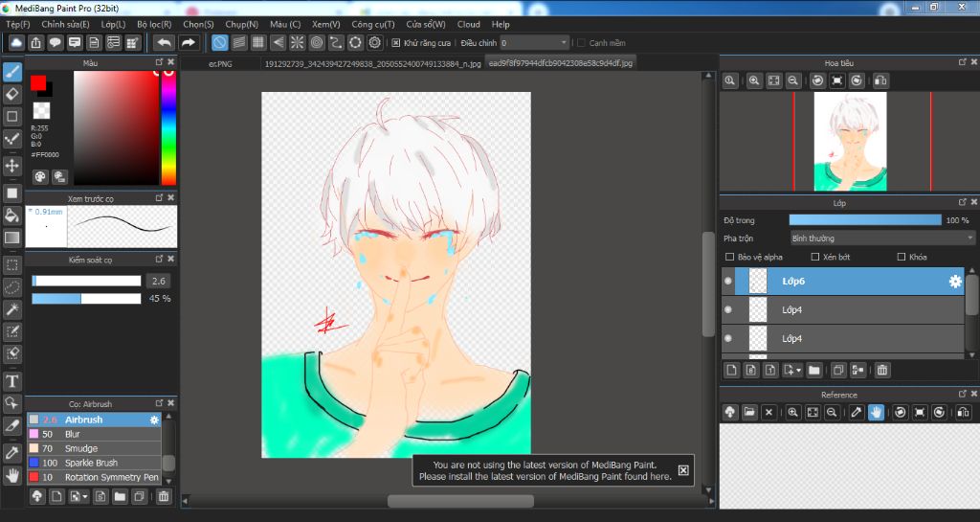This screenshot has height=522, width=980.
Task: Open the cloud icon in the toolbar
Action: pos(16,42)
